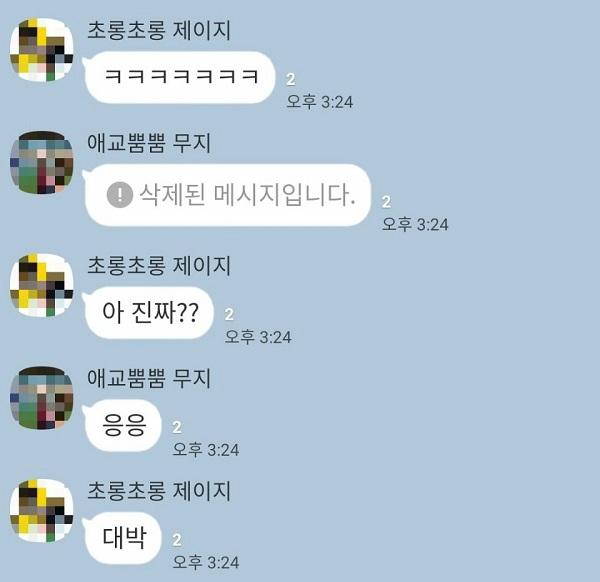
Task: Click unread count 2 beside ㅋㅋㅋㅋㅋㅋㅋ bubble
Action: coord(291,79)
